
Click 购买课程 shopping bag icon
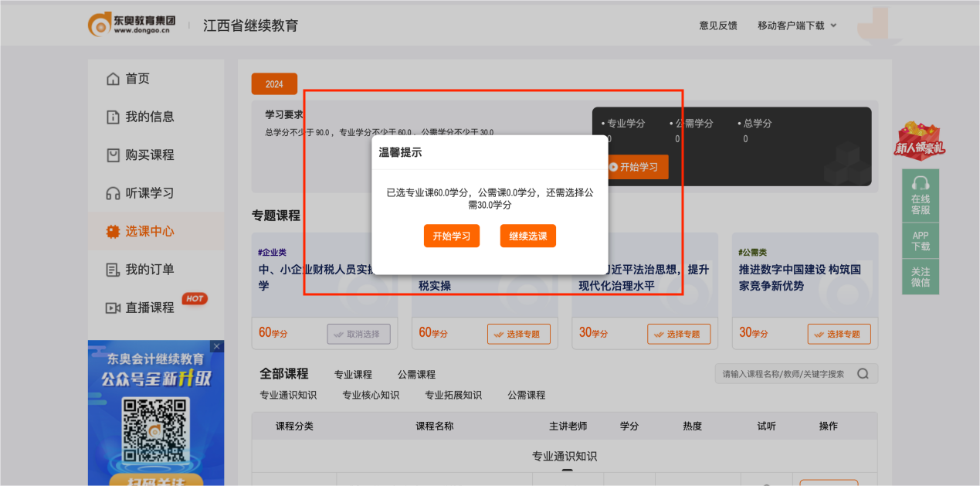113,155
